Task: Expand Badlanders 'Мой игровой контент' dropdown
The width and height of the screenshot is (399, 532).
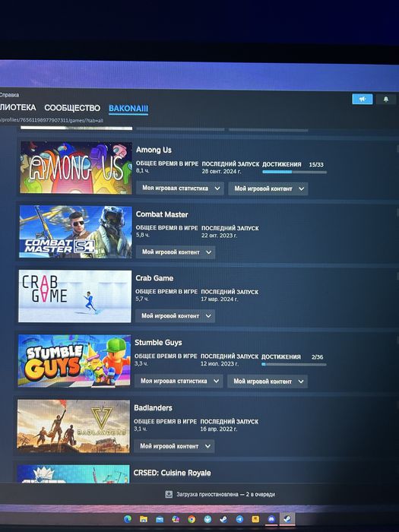Action: point(174,446)
